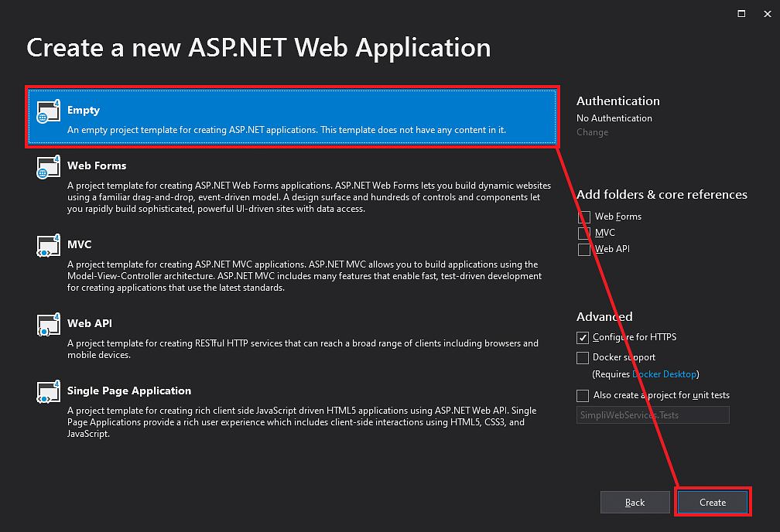Tick the Web API references checkbox
This screenshot has width=780, height=532.
coord(584,249)
